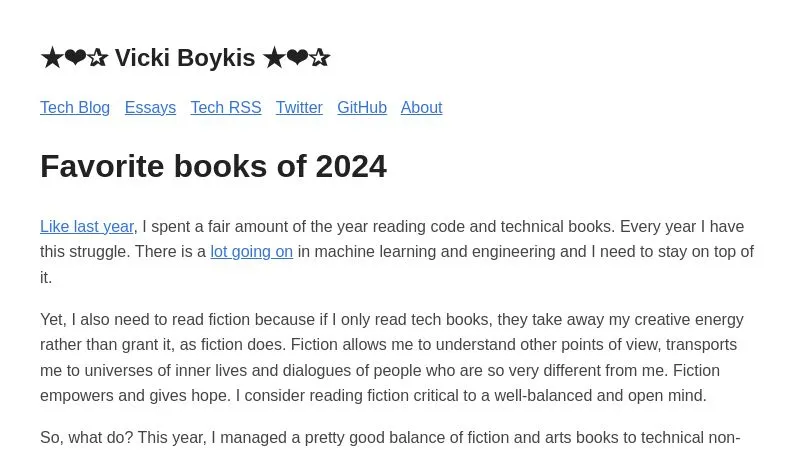Click the heart symbol before Vicki Boykis
The image size is (800, 450).
tap(74, 59)
